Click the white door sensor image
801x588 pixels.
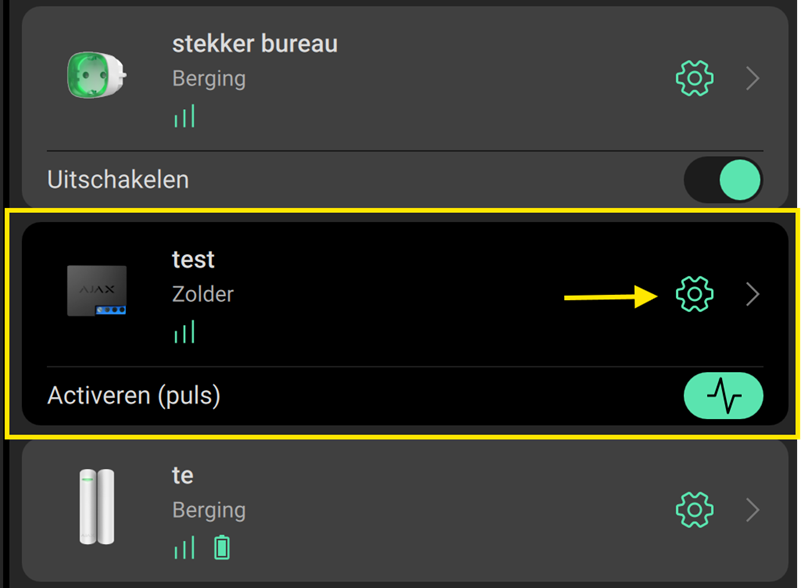96,507
